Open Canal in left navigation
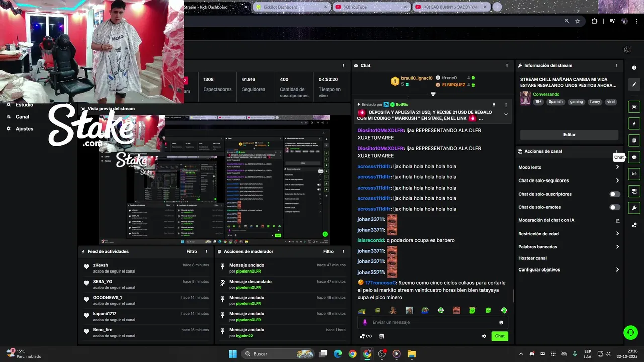 [x=22, y=117]
